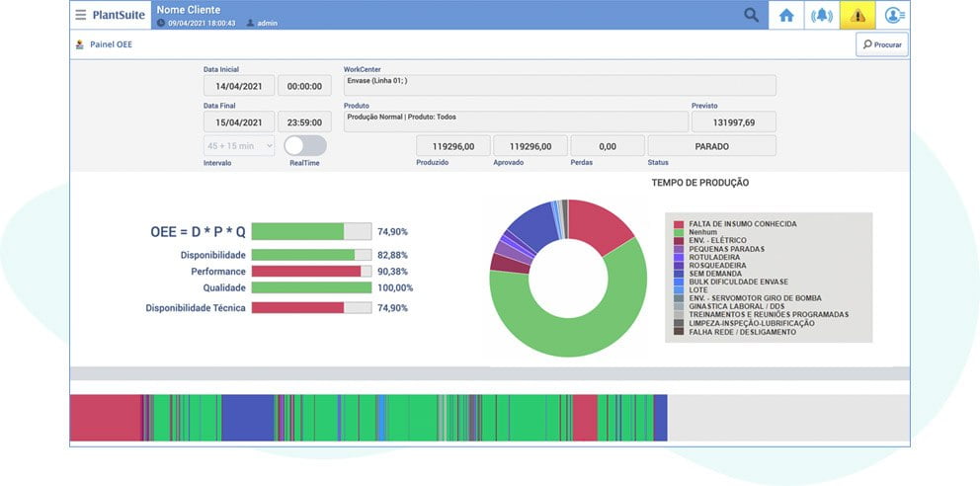Click ENV. - SERVOMOTOR GIRO DE BOMBA legend entry

[748, 298]
